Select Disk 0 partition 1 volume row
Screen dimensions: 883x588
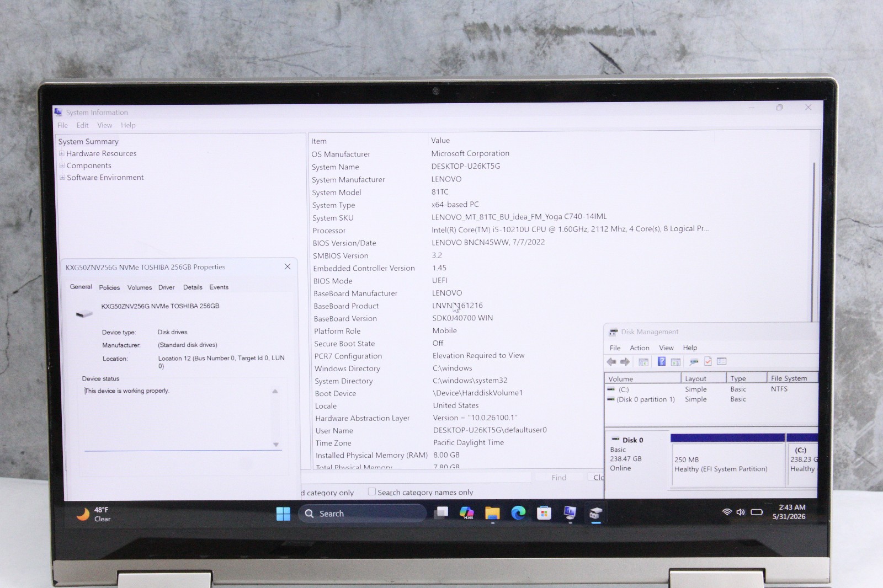[711, 399]
